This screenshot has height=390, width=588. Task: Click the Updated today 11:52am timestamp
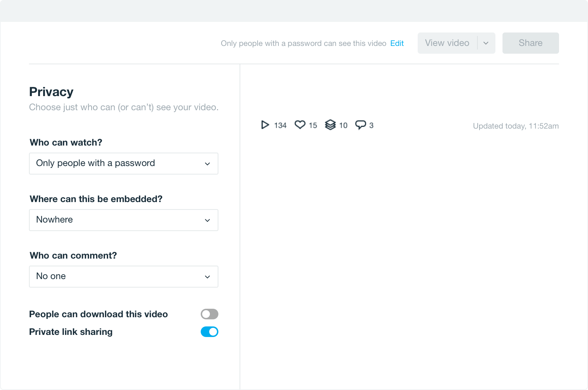point(516,126)
